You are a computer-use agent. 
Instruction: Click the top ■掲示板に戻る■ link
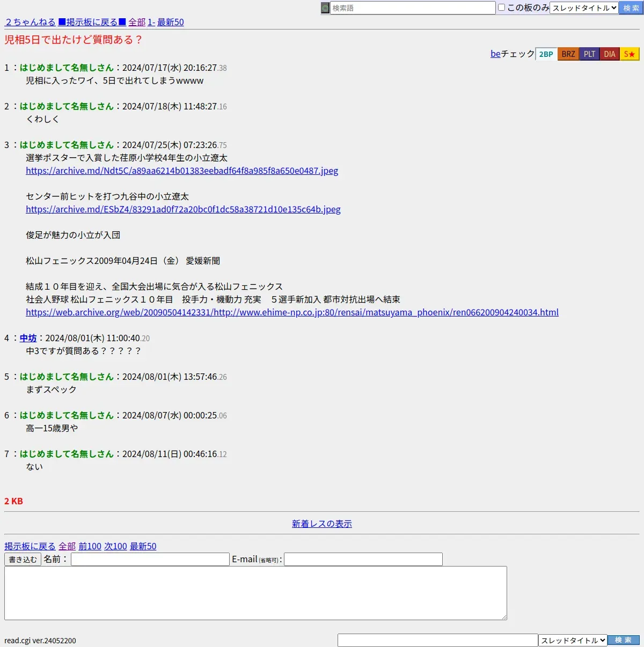point(92,22)
